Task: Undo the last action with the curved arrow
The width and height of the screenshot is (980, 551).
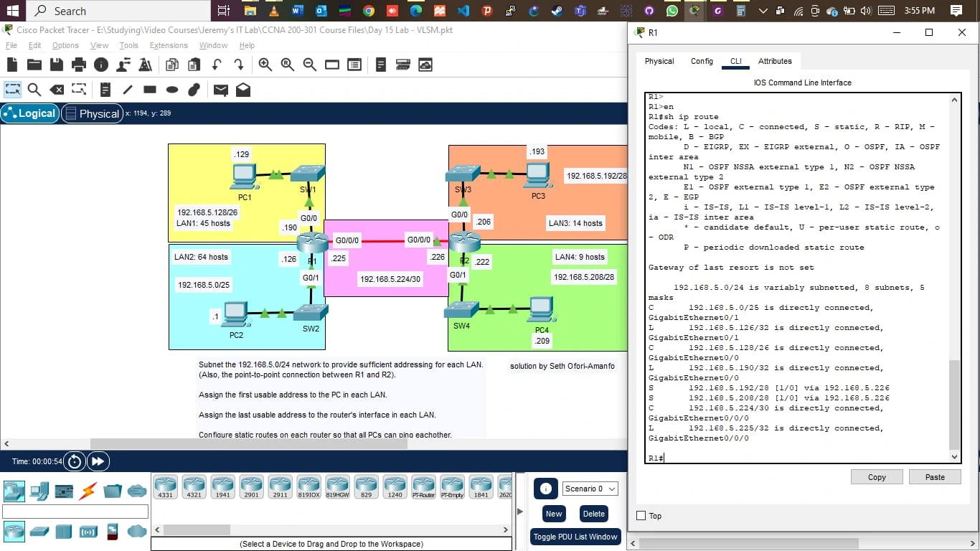Action: pos(217,65)
